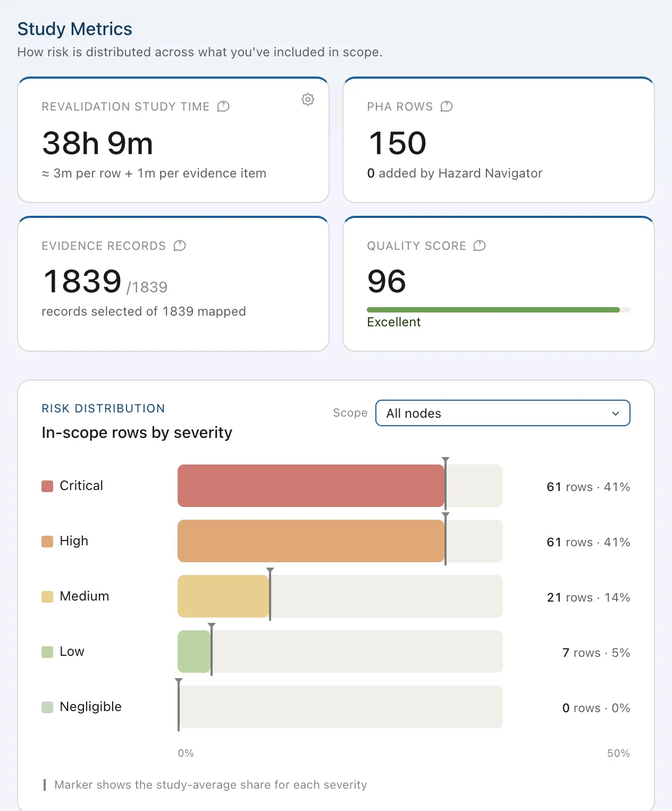Show info tooltip beside Quality Score
Screen dimensions: 672x811
(x=480, y=246)
